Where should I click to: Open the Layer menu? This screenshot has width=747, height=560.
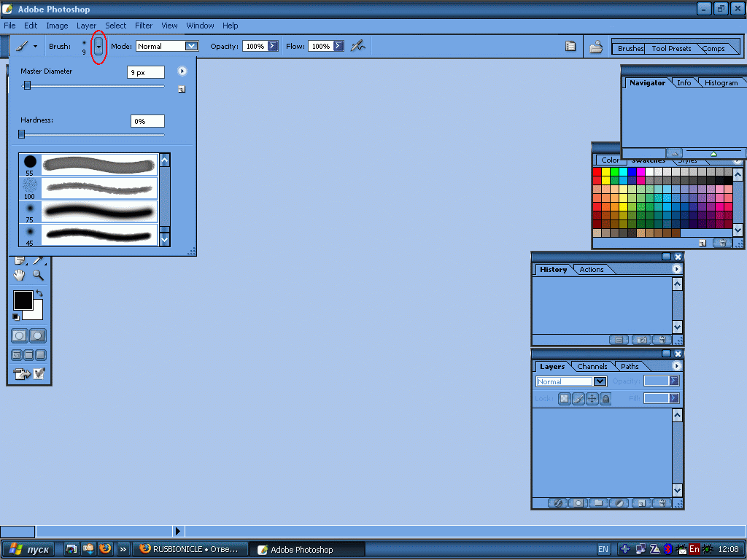pos(86,26)
